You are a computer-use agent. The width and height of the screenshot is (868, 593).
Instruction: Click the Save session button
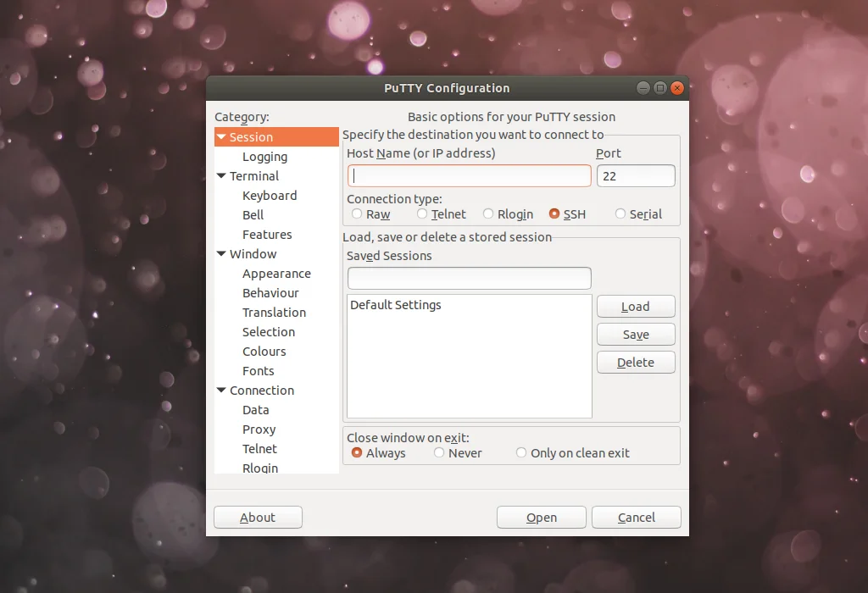click(636, 334)
